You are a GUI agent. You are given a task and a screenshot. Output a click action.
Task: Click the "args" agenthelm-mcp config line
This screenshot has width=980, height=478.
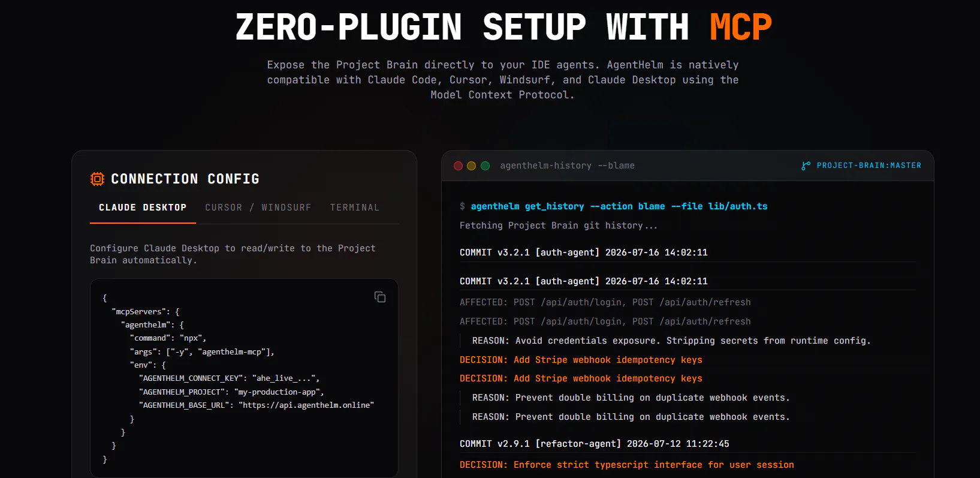[x=202, y=352]
